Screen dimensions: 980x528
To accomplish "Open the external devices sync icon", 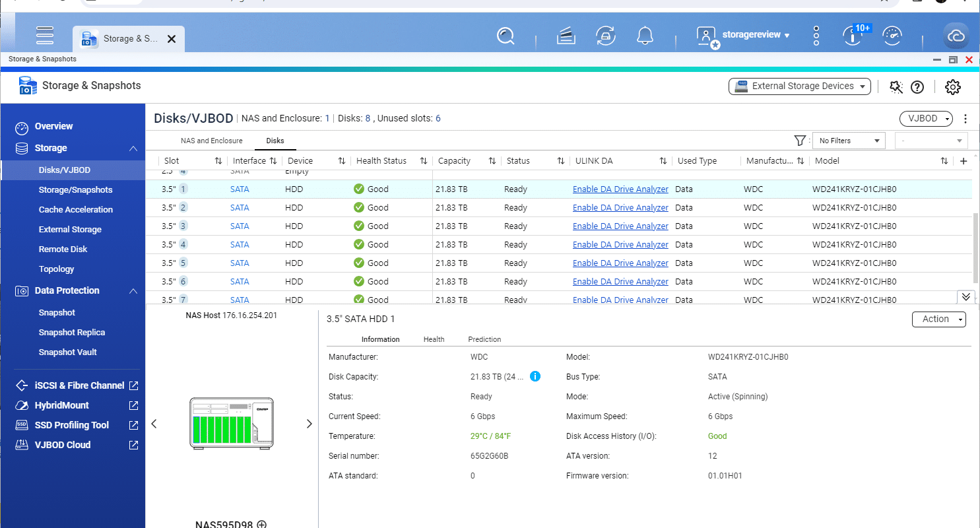I will pos(605,36).
